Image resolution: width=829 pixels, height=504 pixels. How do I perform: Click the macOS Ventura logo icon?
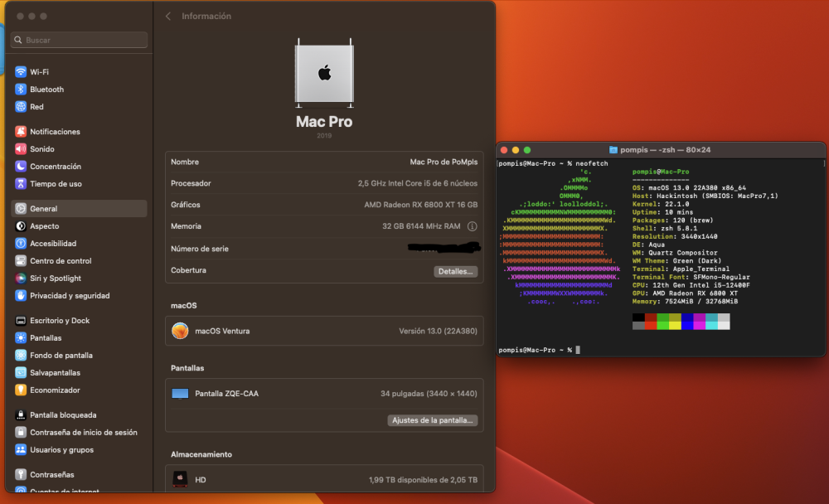pyautogui.click(x=180, y=332)
